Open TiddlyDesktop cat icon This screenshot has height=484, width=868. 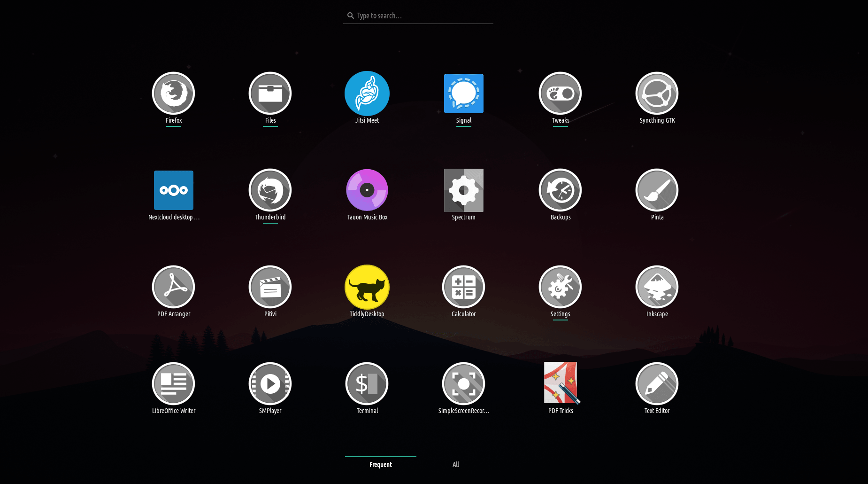pos(367,287)
